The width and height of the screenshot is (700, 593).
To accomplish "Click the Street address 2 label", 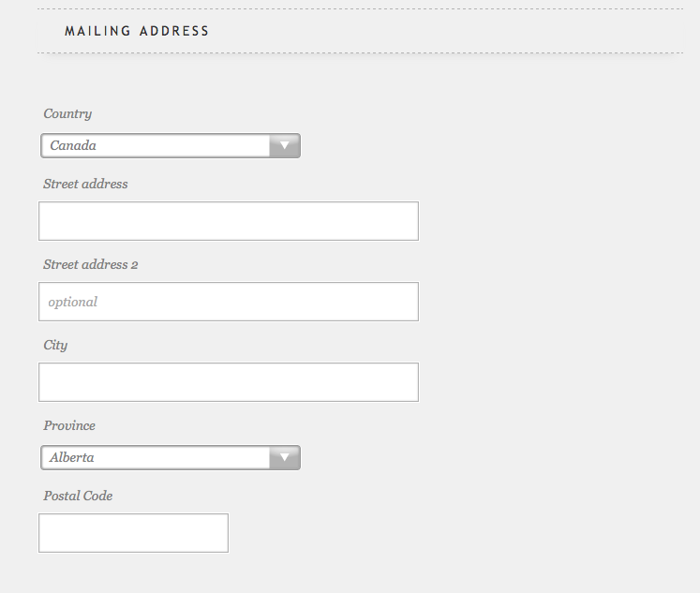I will 91,264.
